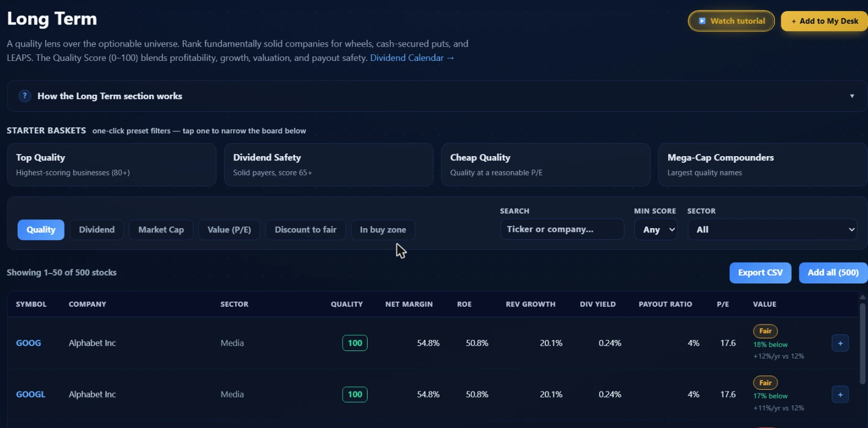Click the 100 quality score for GOOG
Image resolution: width=868 pixels, height=428 pixels.
355,343
